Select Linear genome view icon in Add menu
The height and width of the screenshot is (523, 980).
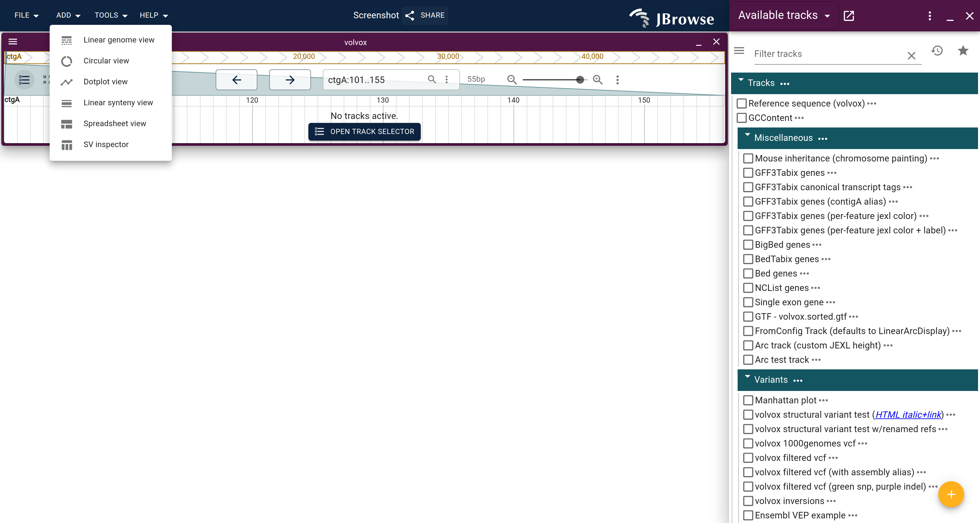point(67,40)
